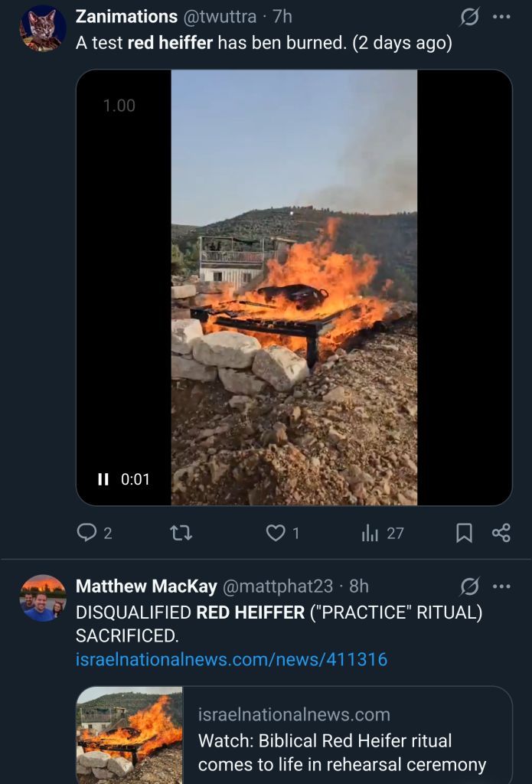Image resolution: width=532 pixels, height=784 pixels.
Task: Open the israelnationalnews.com/news/411316 link
Action: coord(231,659)
